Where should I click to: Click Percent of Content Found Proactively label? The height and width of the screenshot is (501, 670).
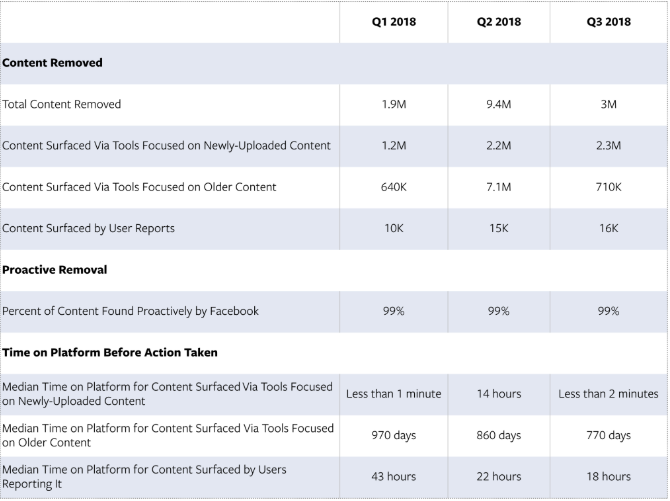(130, 311)
